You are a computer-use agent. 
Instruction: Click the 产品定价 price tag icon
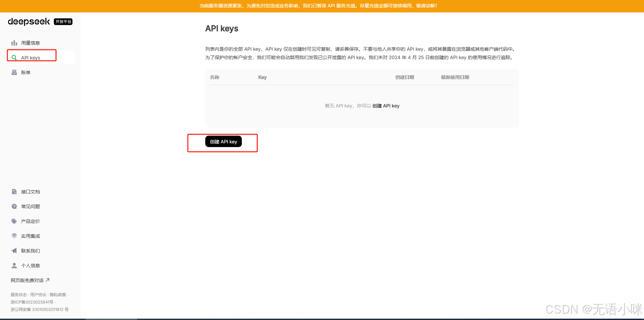tap(14, 221)
